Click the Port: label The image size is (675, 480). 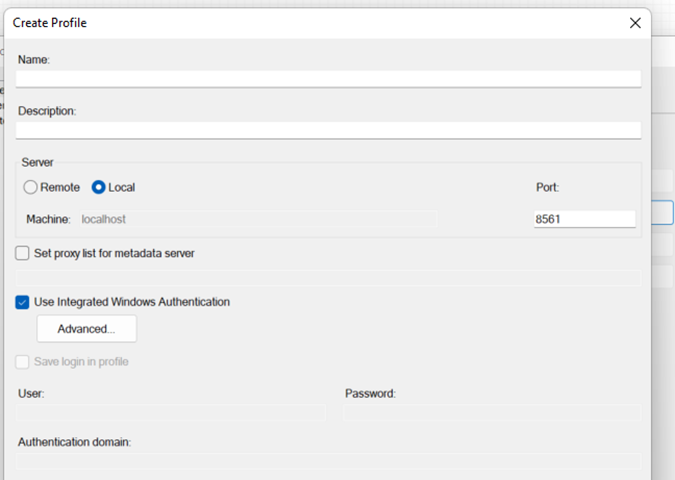point(549,187)
